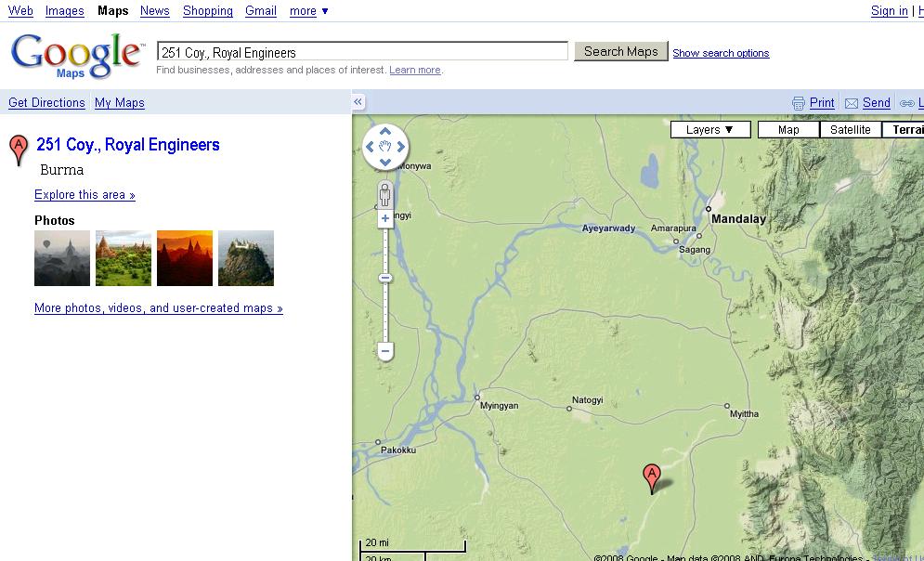Switch to Map view
This screenshot has height=561, width=924.
coord(788,130)
